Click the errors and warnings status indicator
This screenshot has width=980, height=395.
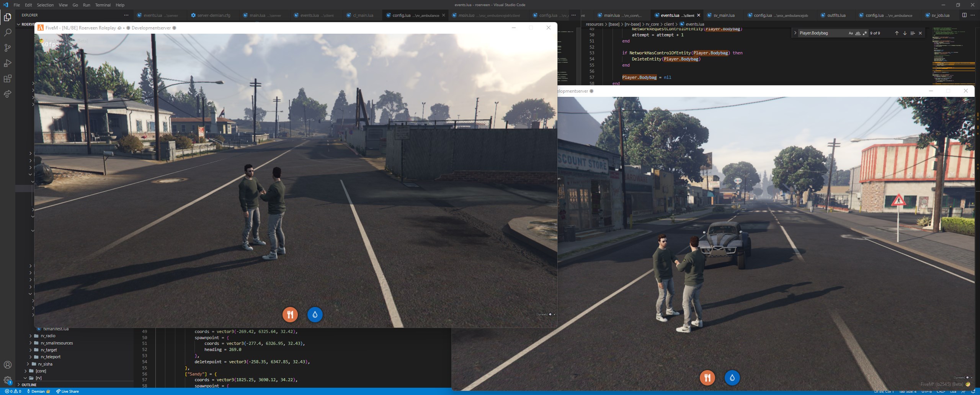click(13, 391)
